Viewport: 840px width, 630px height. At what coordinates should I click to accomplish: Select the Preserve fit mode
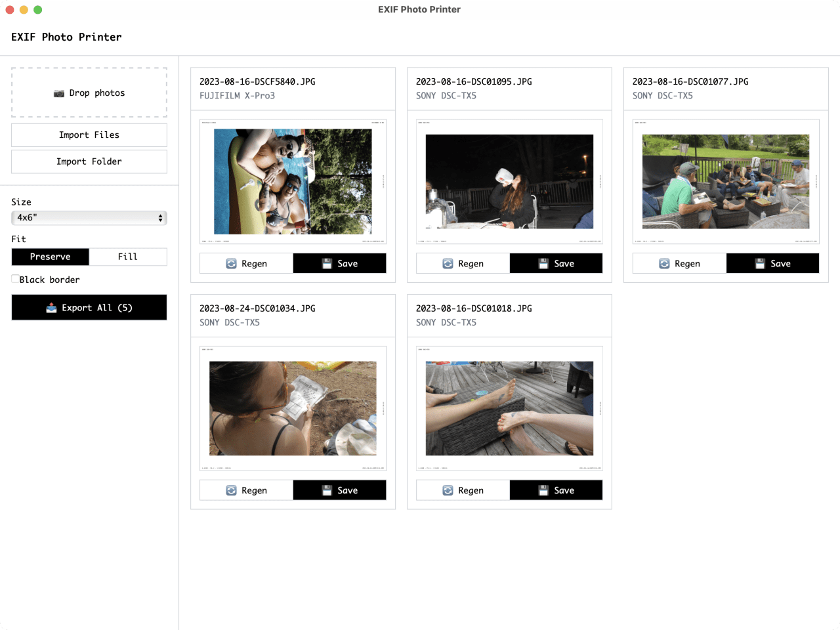pyautogui.click(x=50, y=257)
